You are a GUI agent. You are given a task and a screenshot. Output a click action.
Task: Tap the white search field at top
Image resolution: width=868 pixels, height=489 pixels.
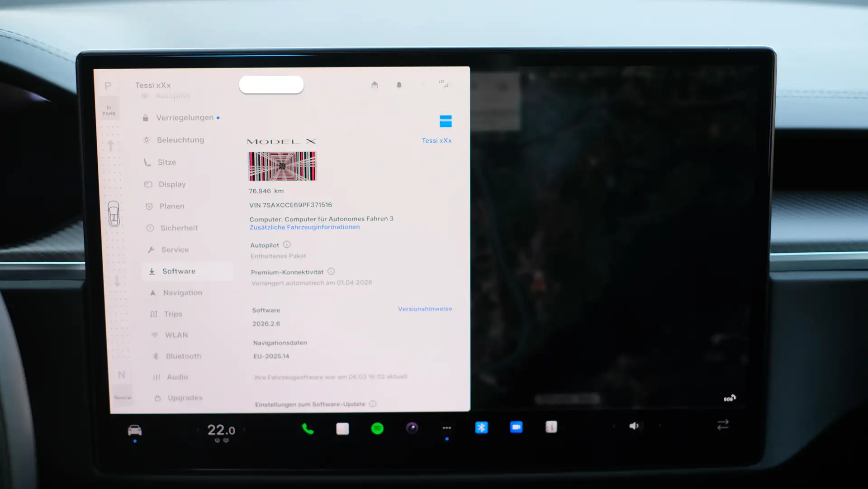tap(271, 85)
